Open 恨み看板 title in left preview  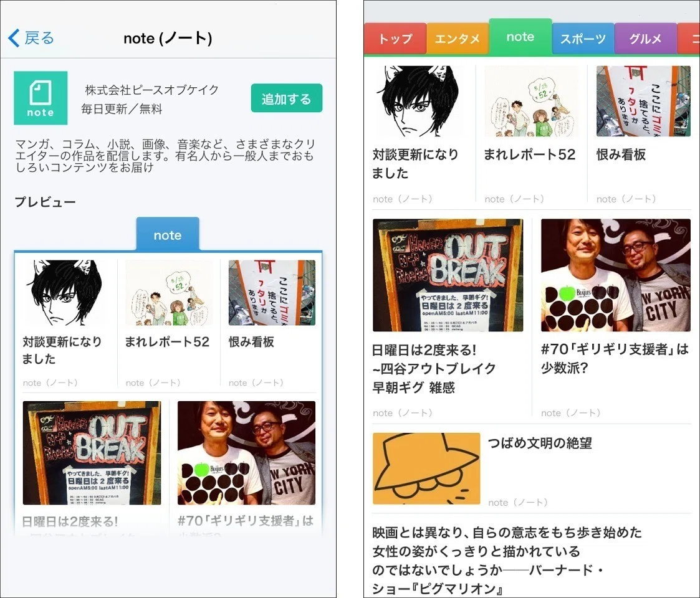pos(251,342)
